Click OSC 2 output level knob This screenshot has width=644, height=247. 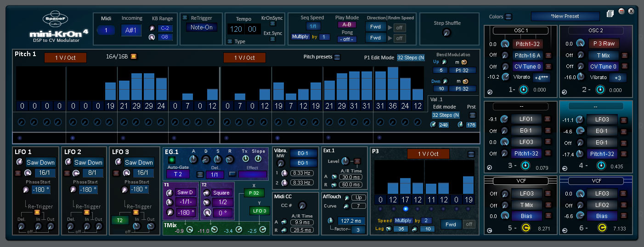click(599, 89)
